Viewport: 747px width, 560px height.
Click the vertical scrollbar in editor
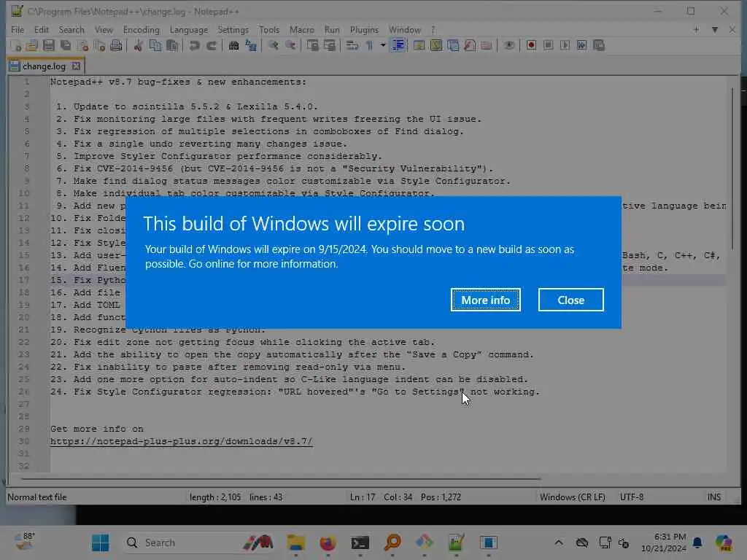(732, 167)
